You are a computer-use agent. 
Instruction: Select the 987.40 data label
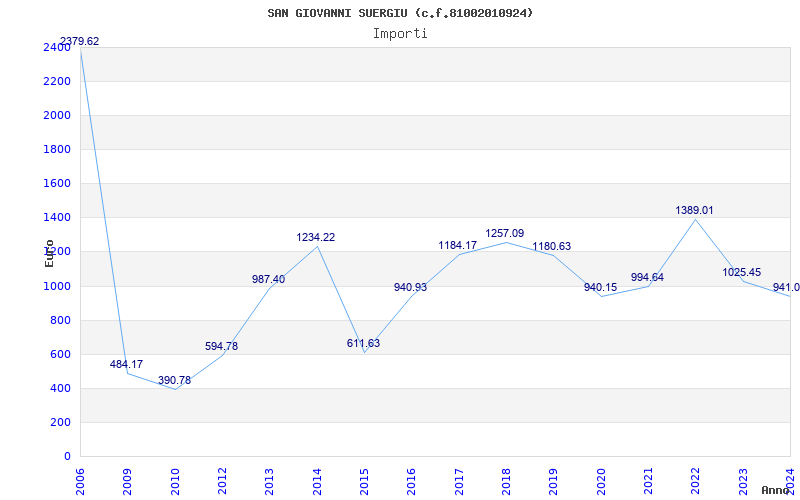pos(268,279)
